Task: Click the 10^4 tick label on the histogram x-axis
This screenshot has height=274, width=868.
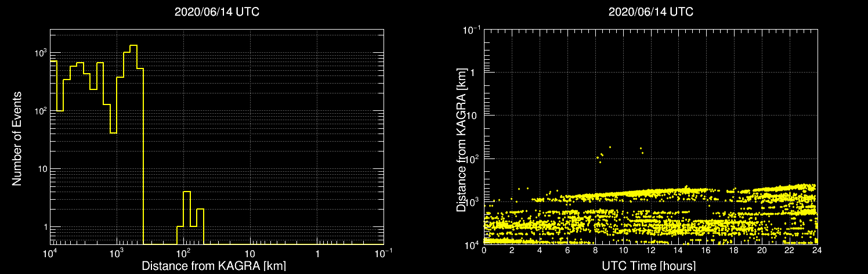Action: tap(50, 254)
